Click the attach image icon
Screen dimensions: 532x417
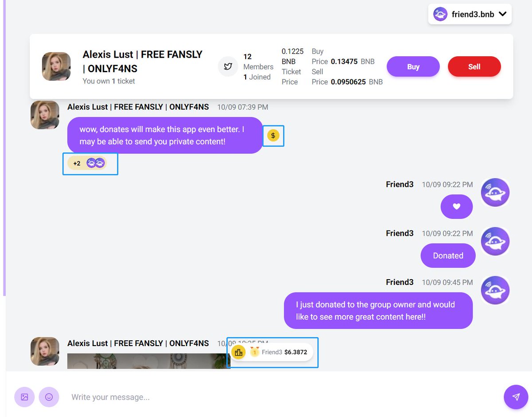(x=24, y=397)
